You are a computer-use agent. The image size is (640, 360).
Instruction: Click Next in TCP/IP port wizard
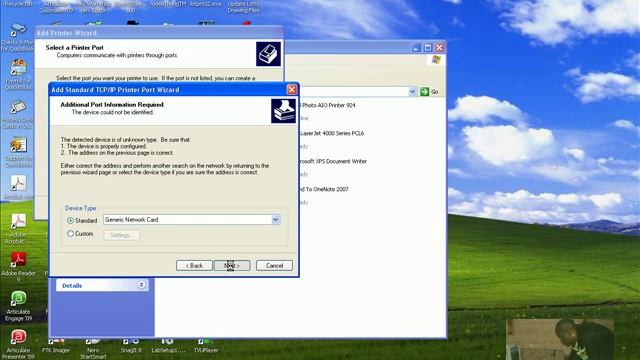click(232, 265)
